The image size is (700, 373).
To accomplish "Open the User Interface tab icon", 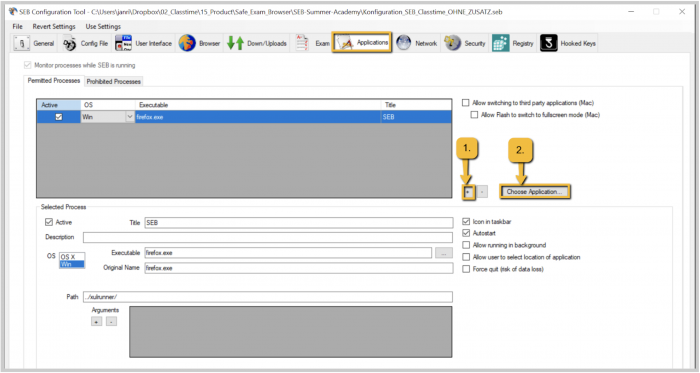I will (123, 43).
